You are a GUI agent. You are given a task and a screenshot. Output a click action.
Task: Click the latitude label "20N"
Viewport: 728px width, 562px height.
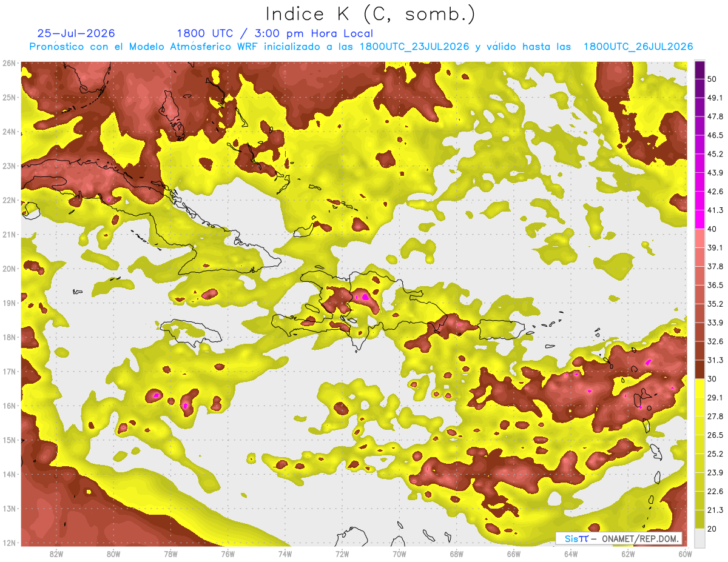point(9,269)
